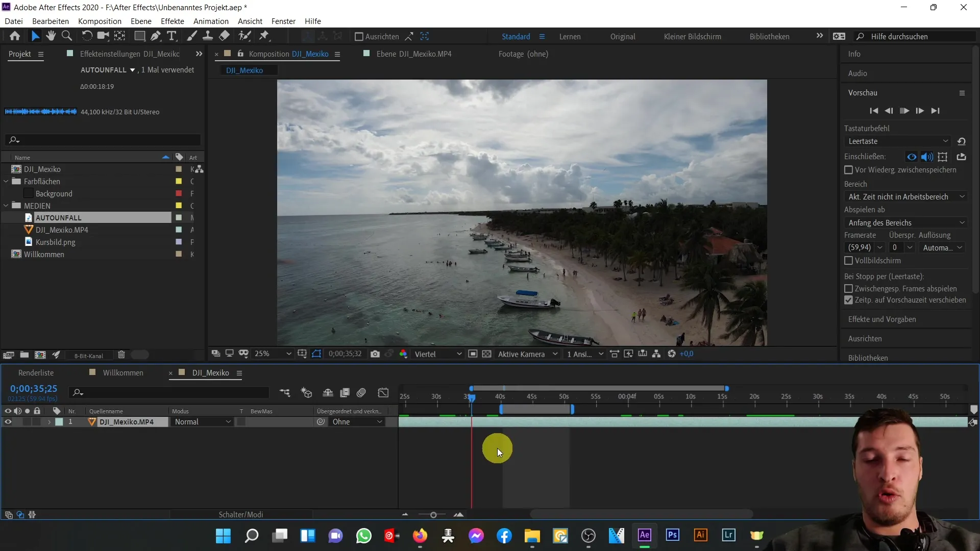Open Komposition menu in menu bar
Screen dimensions: 980x551
click(99, 21)
